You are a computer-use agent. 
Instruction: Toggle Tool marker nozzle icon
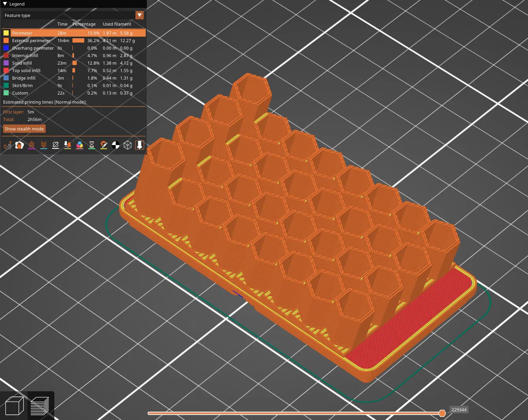tap(140, 145)
